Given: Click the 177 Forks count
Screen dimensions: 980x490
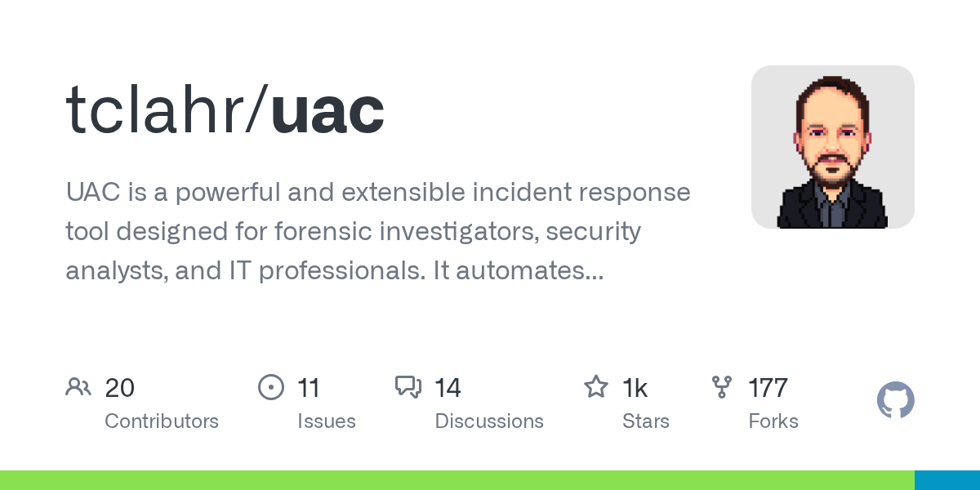Looking at the screenshot, I should 768,387.
